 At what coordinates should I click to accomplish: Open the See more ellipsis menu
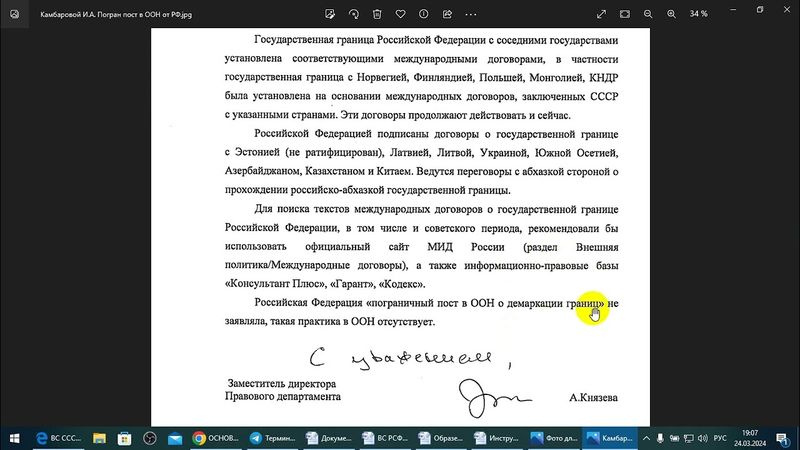click(471, 14)
